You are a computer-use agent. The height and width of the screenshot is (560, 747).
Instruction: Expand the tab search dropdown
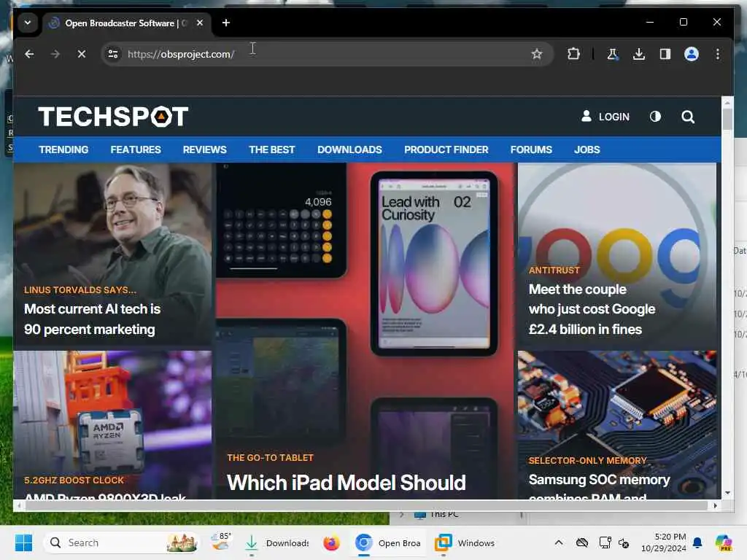[x=28, y=23]
